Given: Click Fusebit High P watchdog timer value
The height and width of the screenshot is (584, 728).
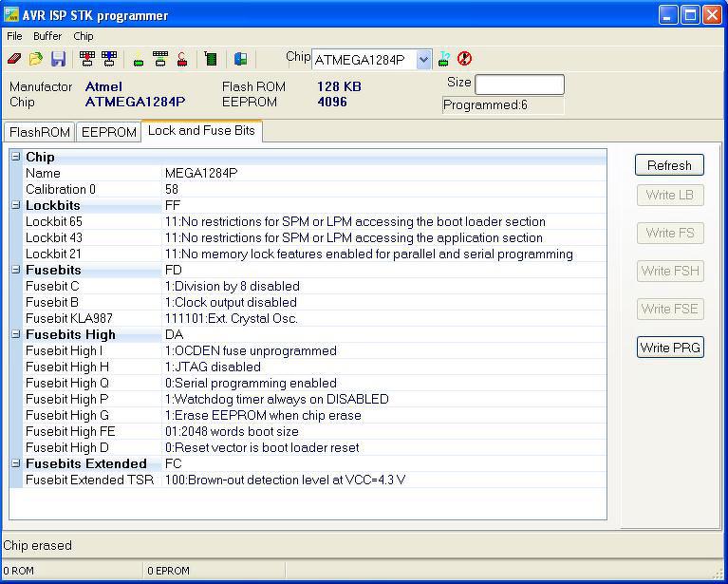Looking at the screenshot, I should tap(277, 399).
